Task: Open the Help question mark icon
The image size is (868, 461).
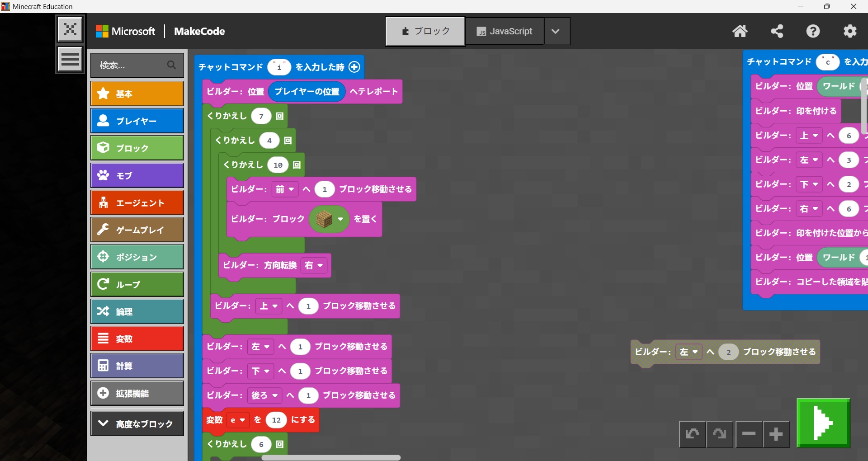Action: 813,31
